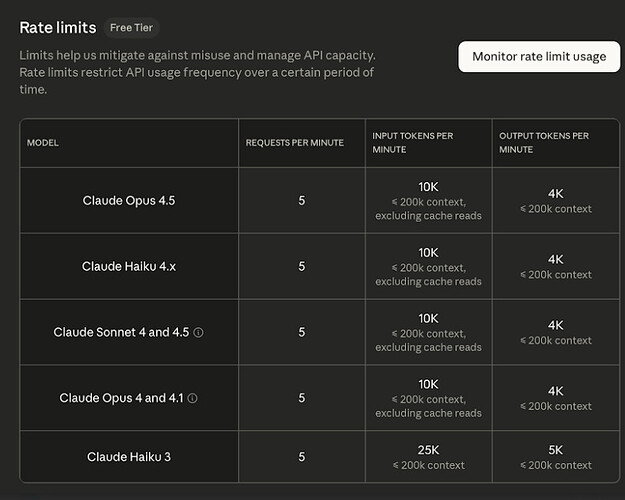Select the Claude Haiku 3 model cell

tap(129, 457)
